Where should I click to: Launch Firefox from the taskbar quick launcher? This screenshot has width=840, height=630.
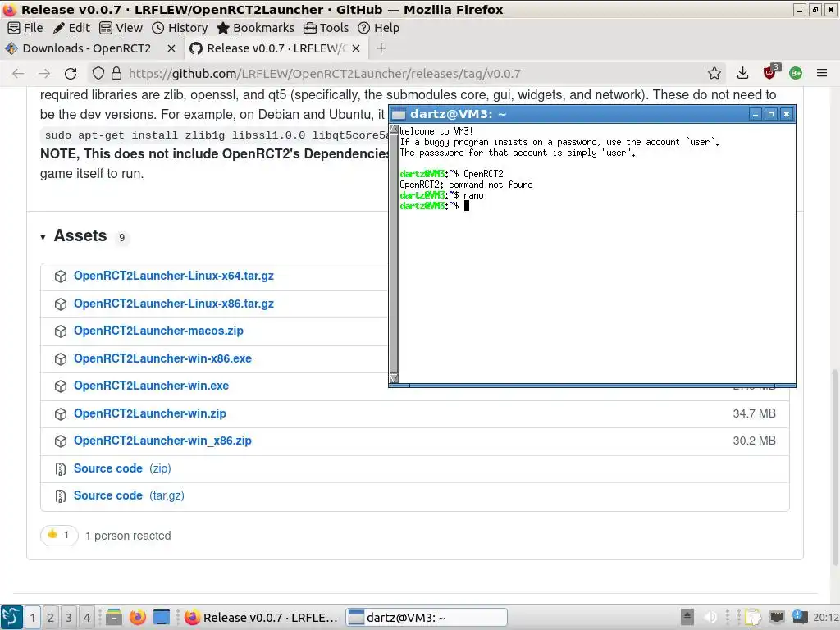tap(138, 617)
